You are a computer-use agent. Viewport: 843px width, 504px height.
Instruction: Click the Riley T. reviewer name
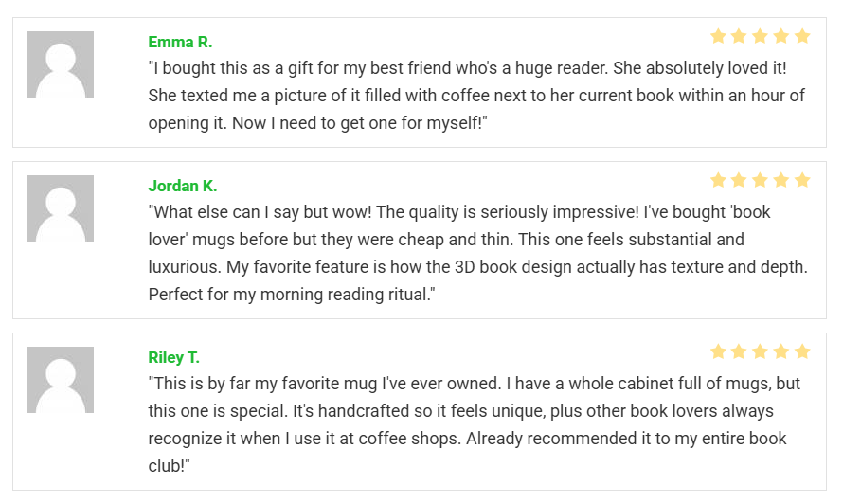tap(173, 357)
